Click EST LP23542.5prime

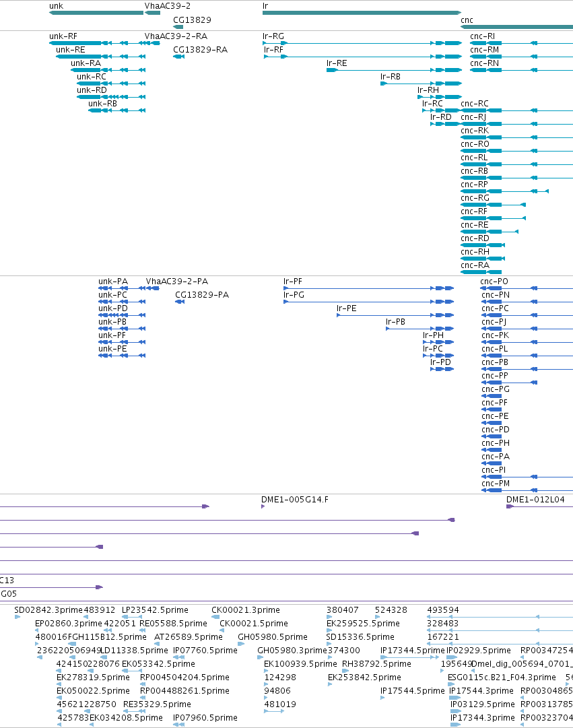click(155, 610)
